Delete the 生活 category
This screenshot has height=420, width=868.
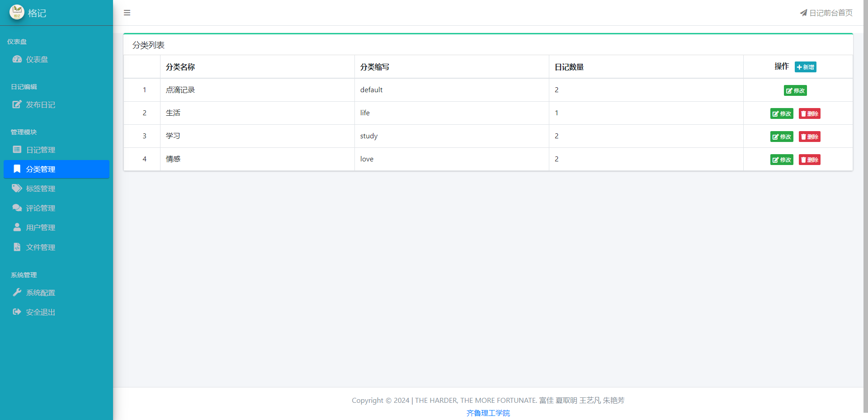809,113
